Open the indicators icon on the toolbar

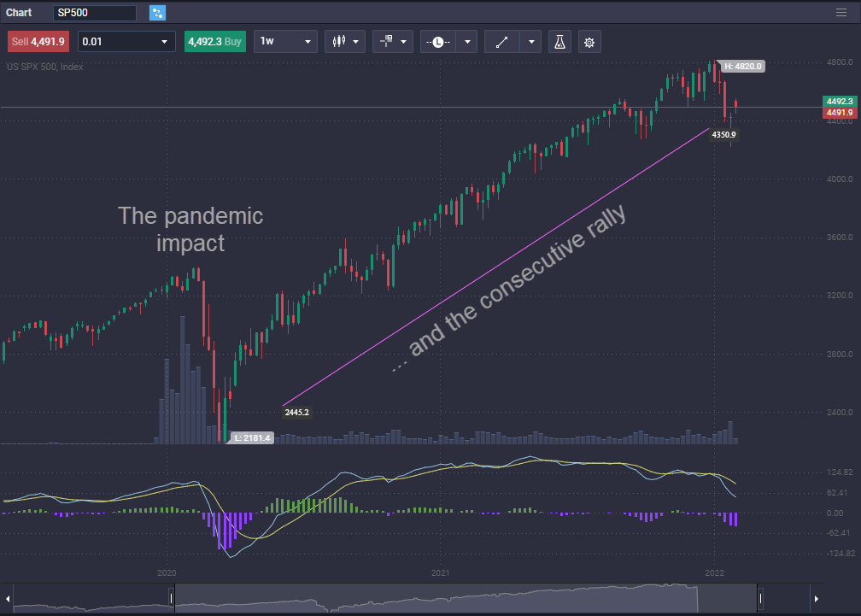point(386,41)
